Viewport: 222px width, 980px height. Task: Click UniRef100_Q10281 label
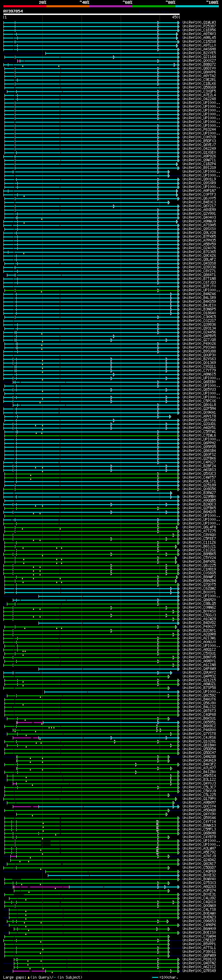(x=199, y=741)
